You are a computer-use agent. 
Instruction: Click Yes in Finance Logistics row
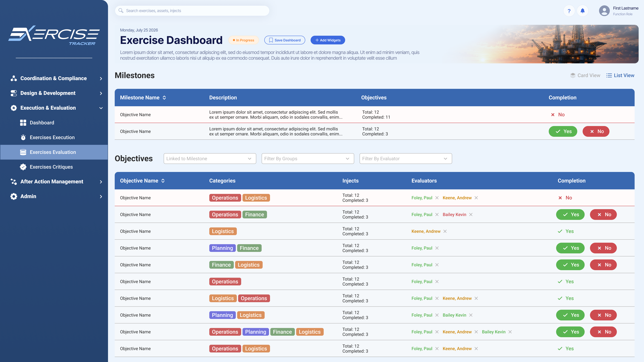[570, 265]
